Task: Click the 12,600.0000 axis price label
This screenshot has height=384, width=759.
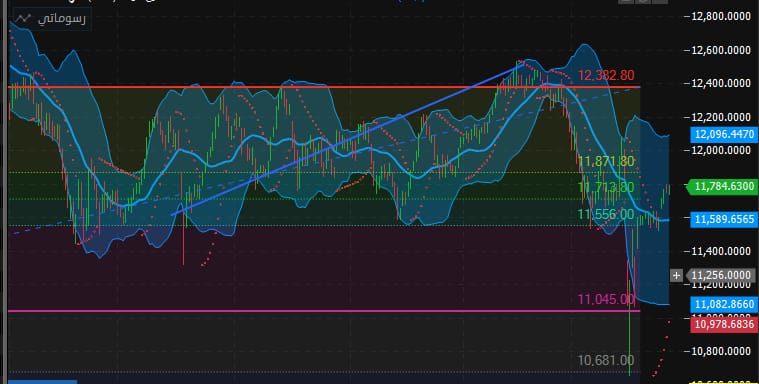Action: (721, 50)
